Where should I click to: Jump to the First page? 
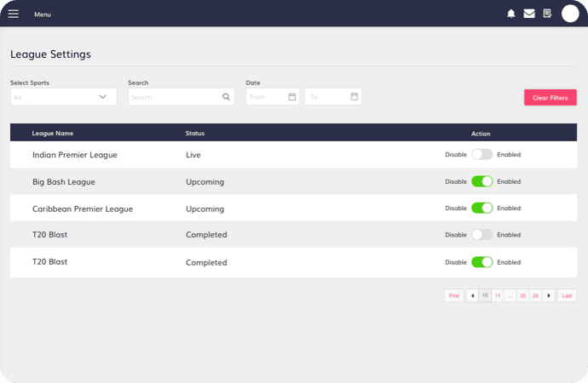click(453, 295)
